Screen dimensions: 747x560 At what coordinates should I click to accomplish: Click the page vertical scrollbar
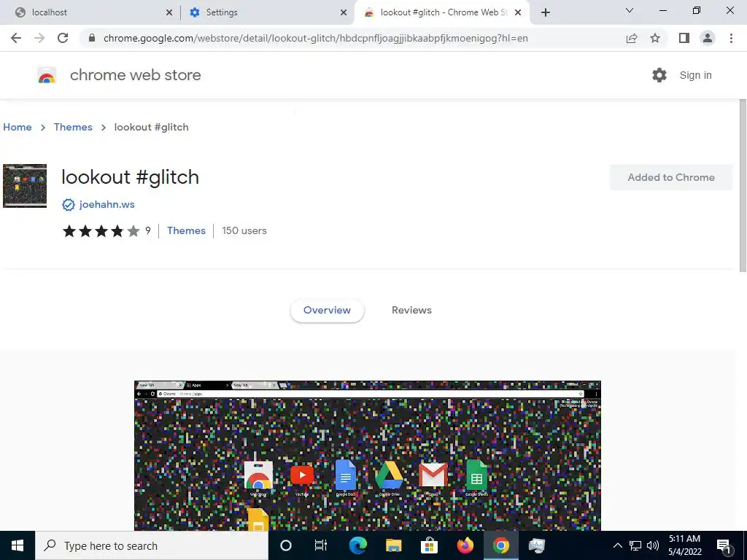(742, 186)
